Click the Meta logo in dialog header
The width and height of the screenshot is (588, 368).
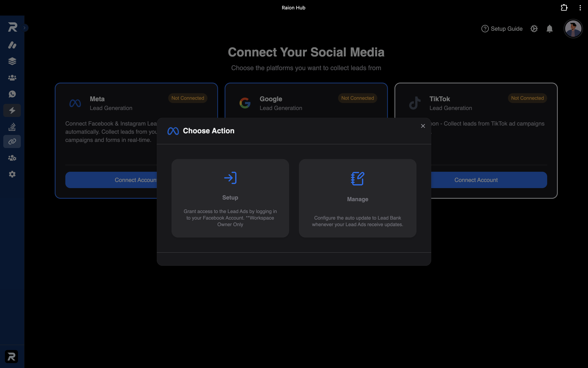coord(173,131)
